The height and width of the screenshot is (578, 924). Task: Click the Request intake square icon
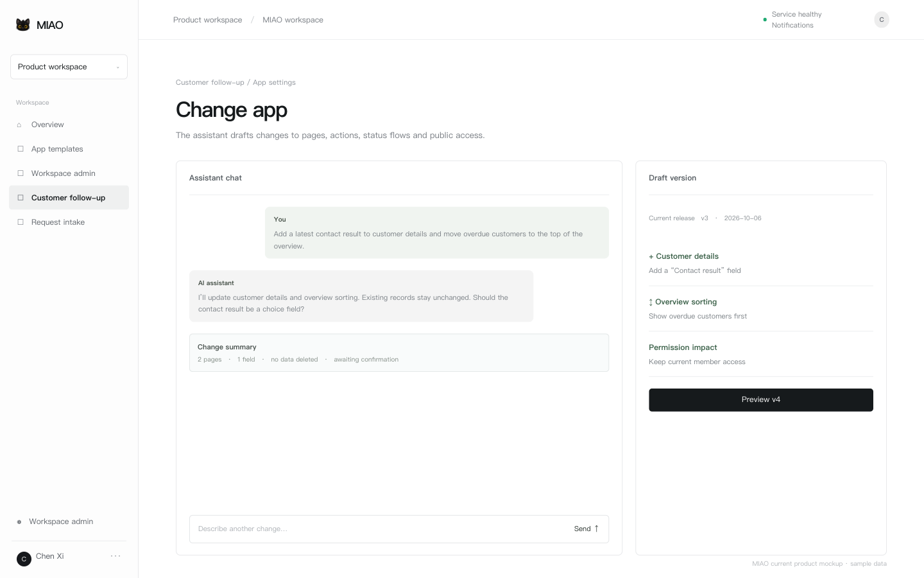[x=20, y=222]
